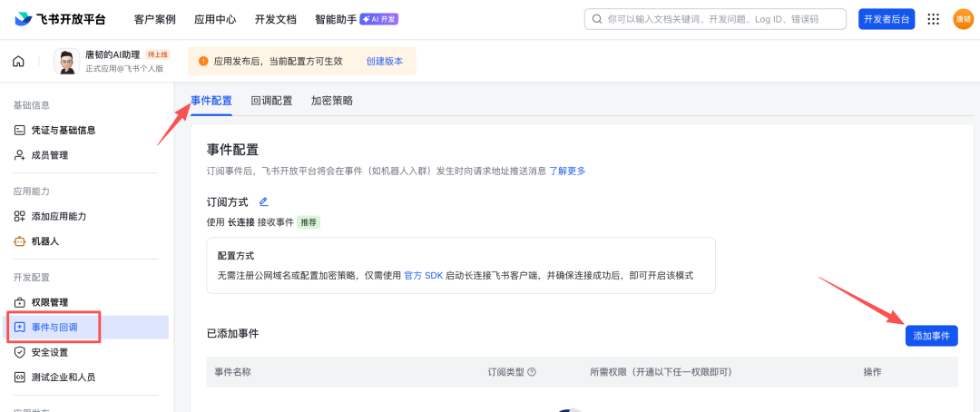Click the 开发者后台 button

tap(887, 19)
